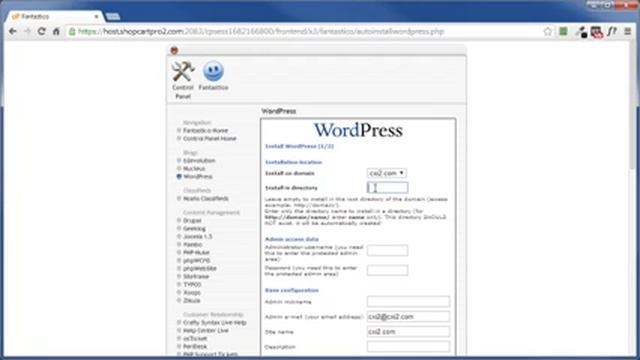
Task: Select WordPress in Blogs list
Action: tap(198, 176)
